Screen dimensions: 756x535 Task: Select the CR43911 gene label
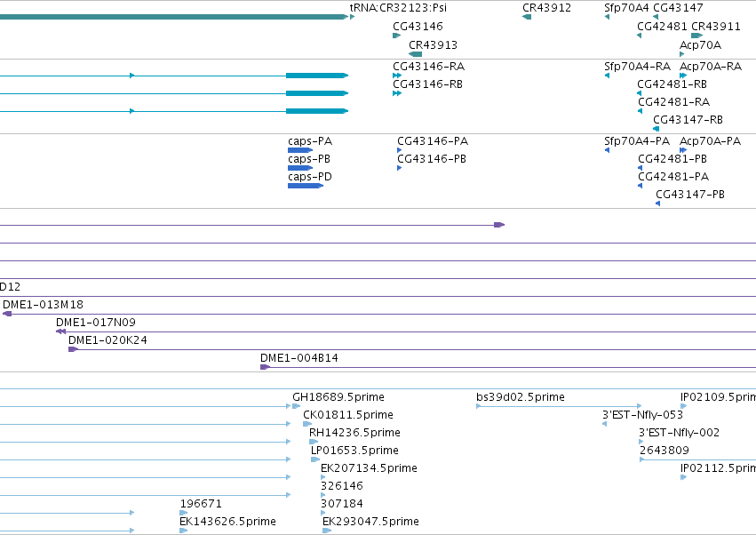[716, 26]
